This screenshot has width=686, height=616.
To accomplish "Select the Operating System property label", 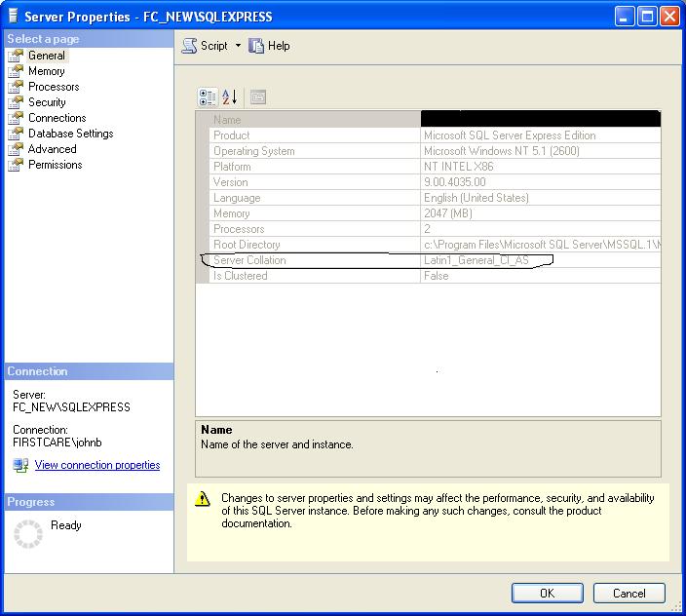I will tap(253, 151).
